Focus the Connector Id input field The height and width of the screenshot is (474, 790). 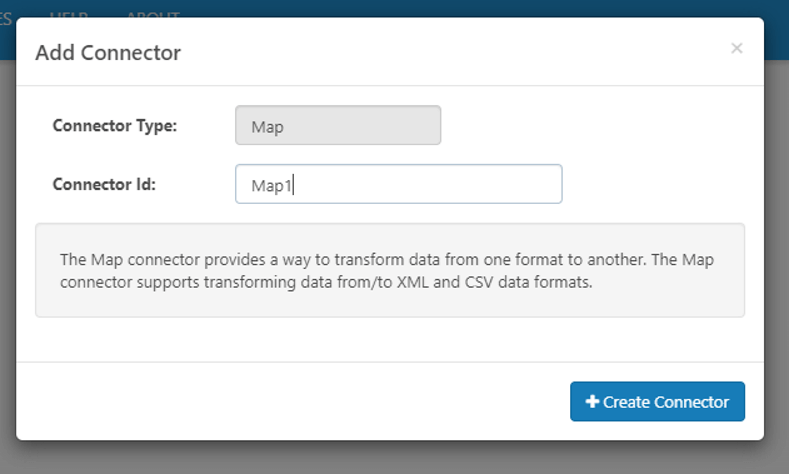tap(399, 184)
